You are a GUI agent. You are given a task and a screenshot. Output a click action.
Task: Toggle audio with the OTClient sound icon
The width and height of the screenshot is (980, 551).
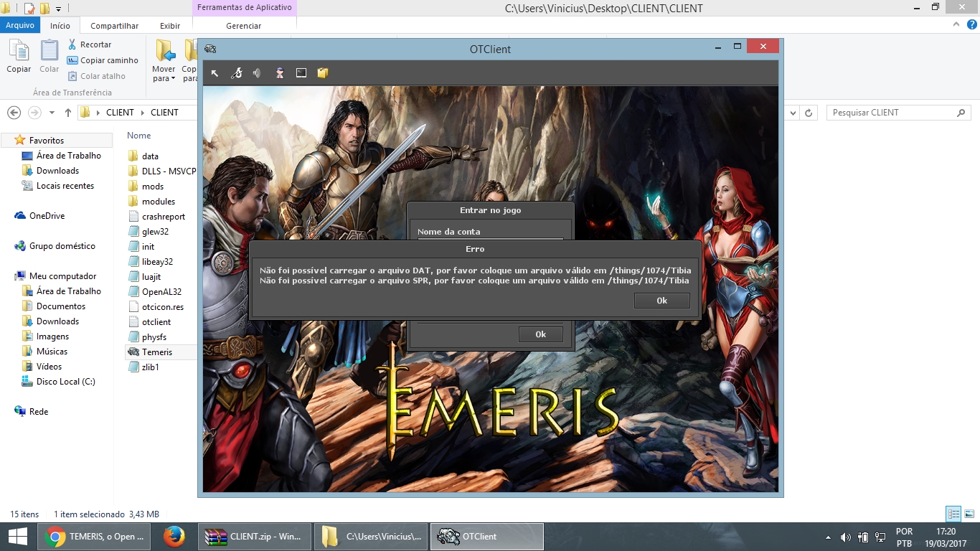point(256,72)
